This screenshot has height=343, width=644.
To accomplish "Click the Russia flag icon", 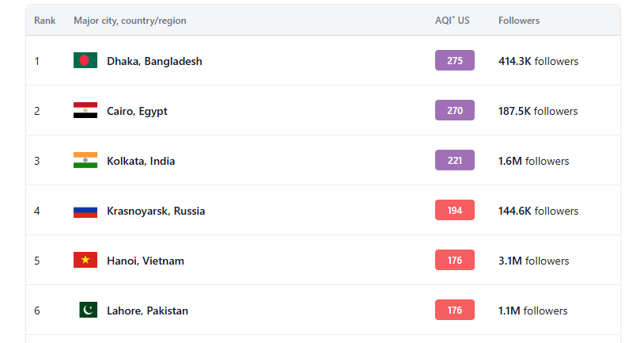I will point(85,211).
